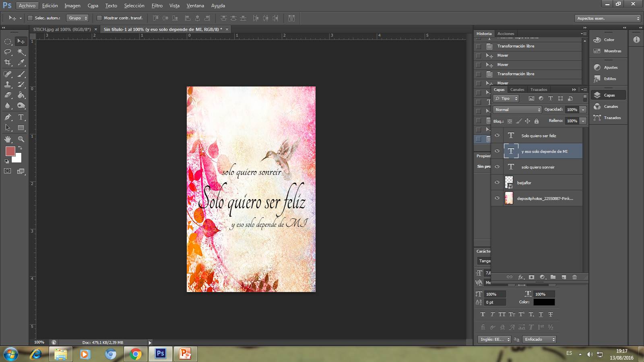Open the Enfocado anti-aliasing dropdown
This screenshot has height=362, width=644.
coord(539,339)
